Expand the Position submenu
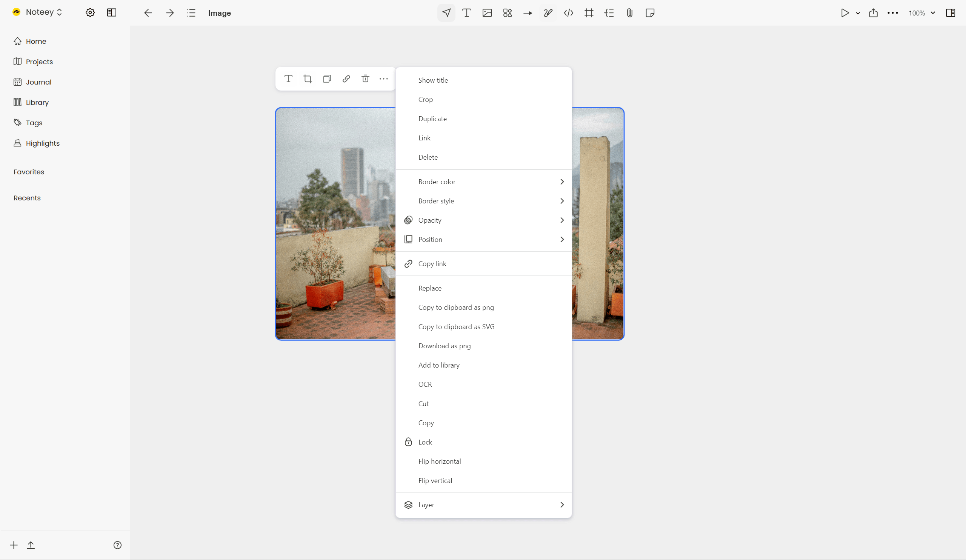This screenshot has width=966, height=560. tap(483, 239)
